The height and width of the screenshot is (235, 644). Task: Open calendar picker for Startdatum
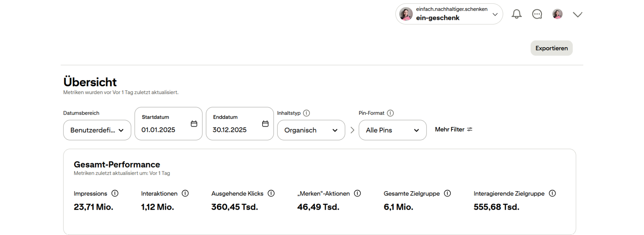194,124
